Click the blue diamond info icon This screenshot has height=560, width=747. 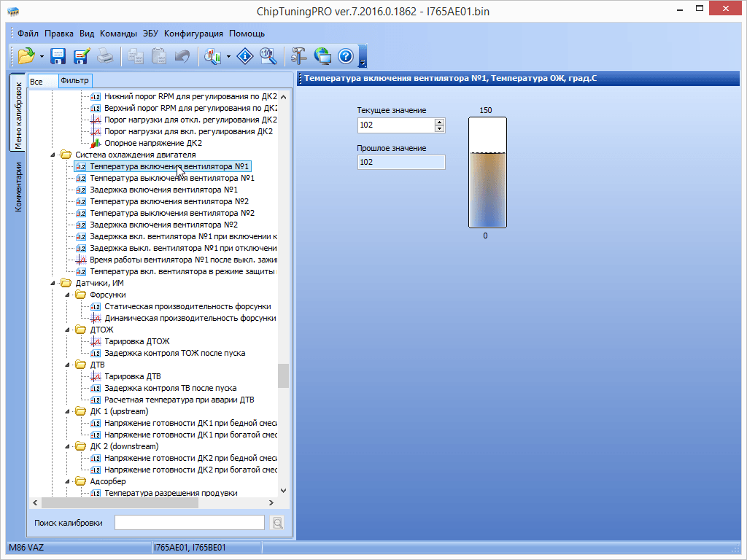245,55
